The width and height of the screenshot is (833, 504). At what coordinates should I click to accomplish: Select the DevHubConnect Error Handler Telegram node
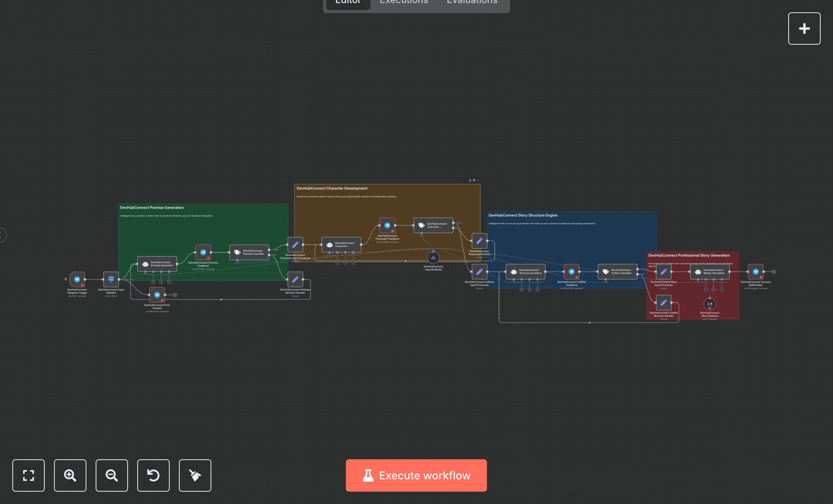click(157, 295)
